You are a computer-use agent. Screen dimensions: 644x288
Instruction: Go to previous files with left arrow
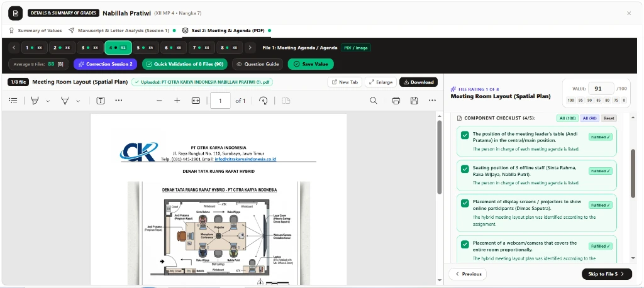coord(14,48)
